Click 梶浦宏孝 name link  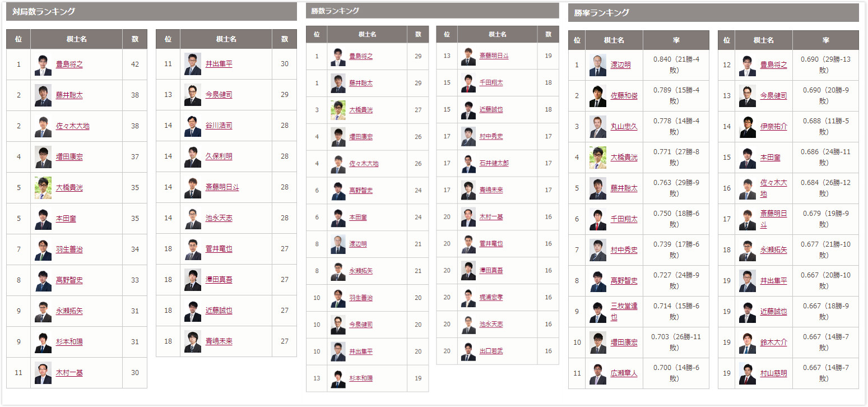coord(491,297)
